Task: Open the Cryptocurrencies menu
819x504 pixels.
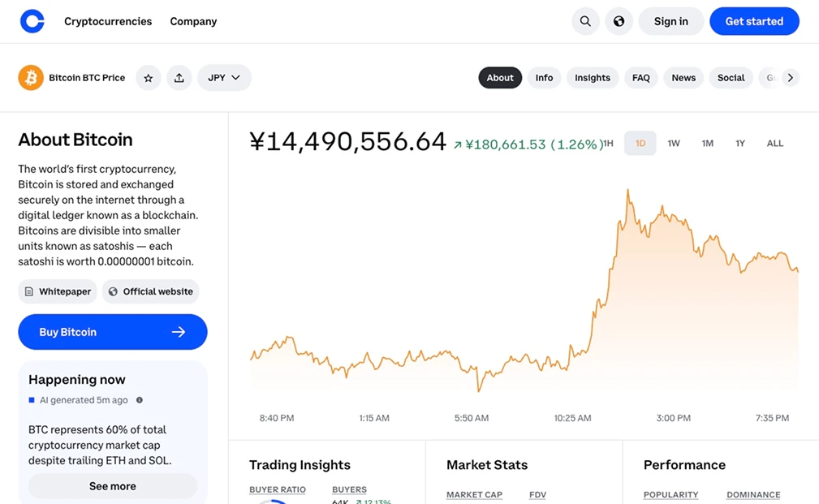Action: tap(108, 21)
